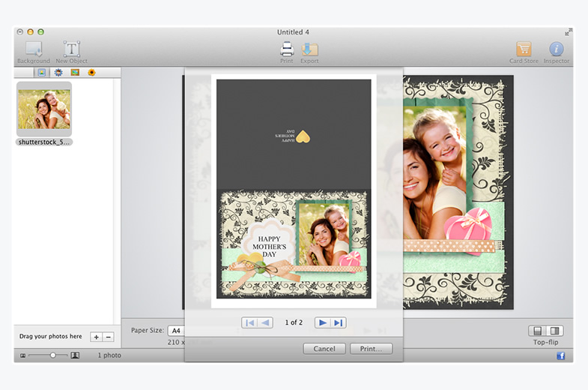This screenshot has width=588, height=390.
Task: Open the gear-shaped decorations tab
Action: 58,73
